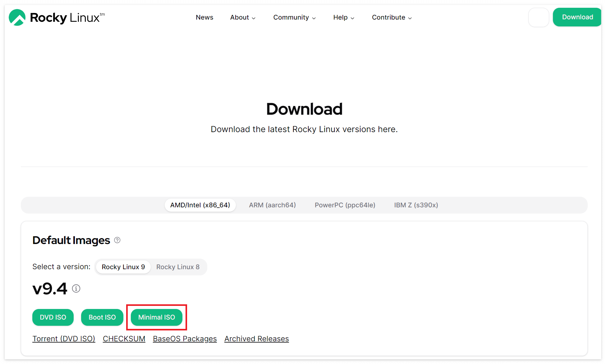Select AMD/Intel (x86_64) architecture
This screenshot has height=364, width=606.
pos(200,205)
